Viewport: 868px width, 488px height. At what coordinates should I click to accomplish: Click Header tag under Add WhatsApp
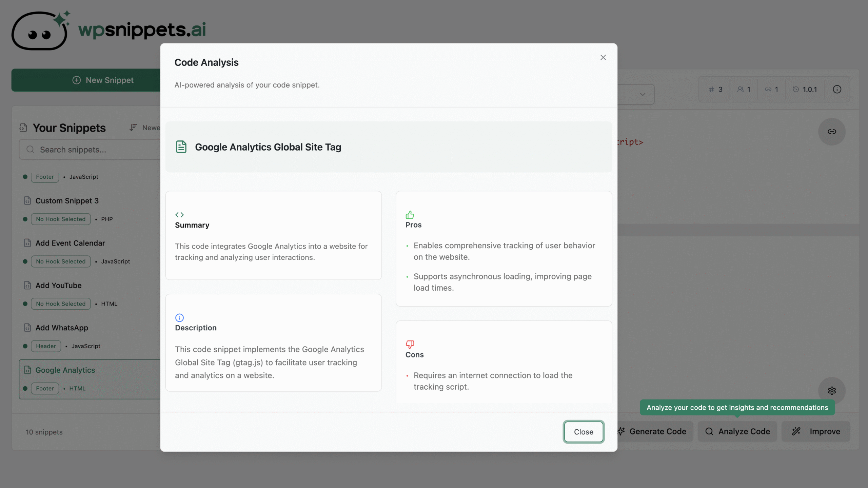tap(46, 346)
